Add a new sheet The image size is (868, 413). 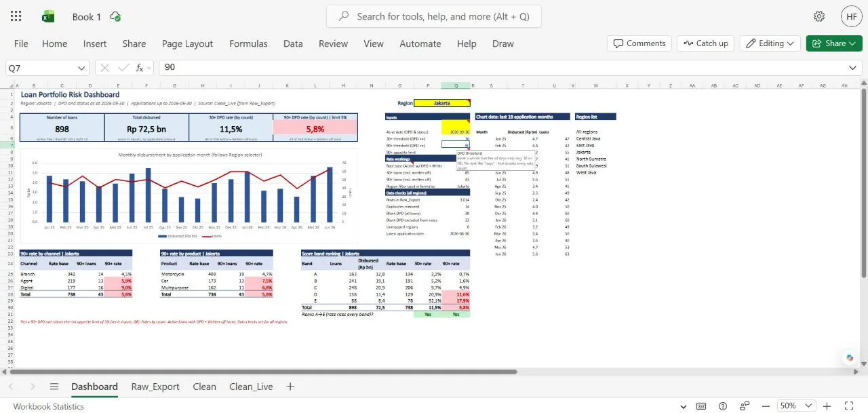[290, 387]
